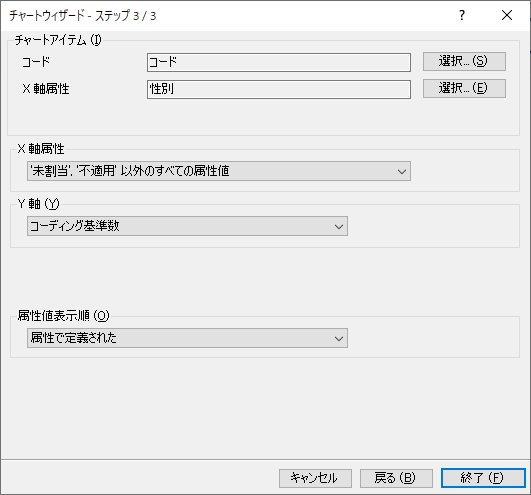The height and width of the screenshot is (495, 531).
Task: Click the X 軸属性 label beside 性別 field
Action: 46,89
